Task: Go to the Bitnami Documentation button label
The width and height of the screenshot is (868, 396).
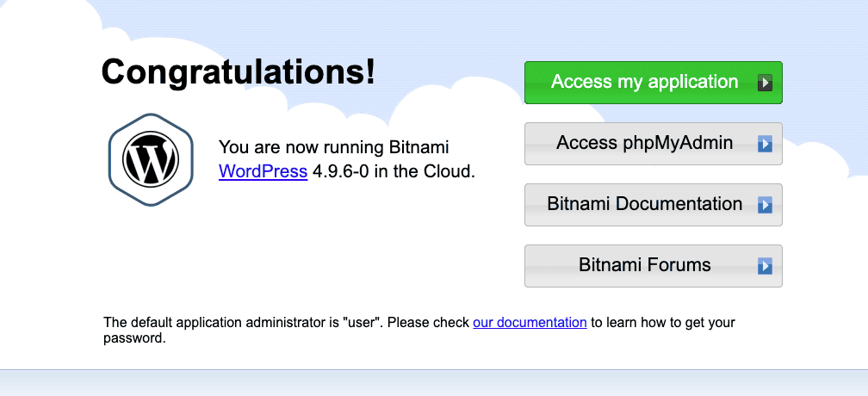Action: (x=644, y=203)
